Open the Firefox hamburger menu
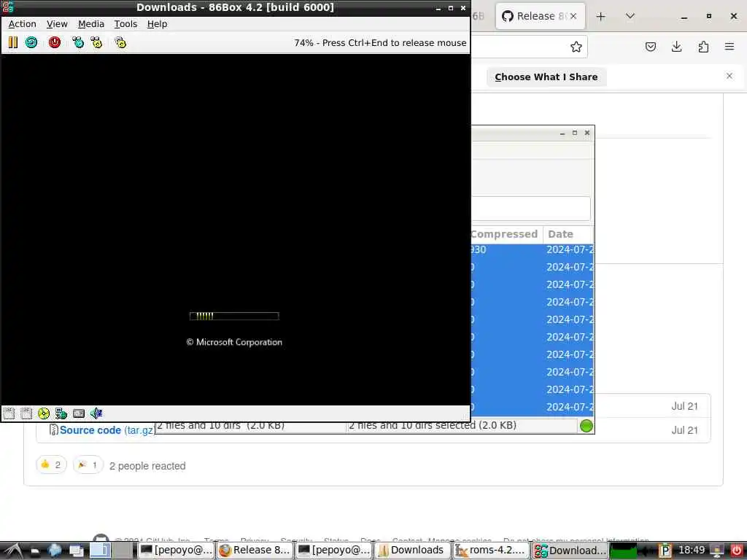This screenshot has height=560, width=747. (x=729, y=47)
